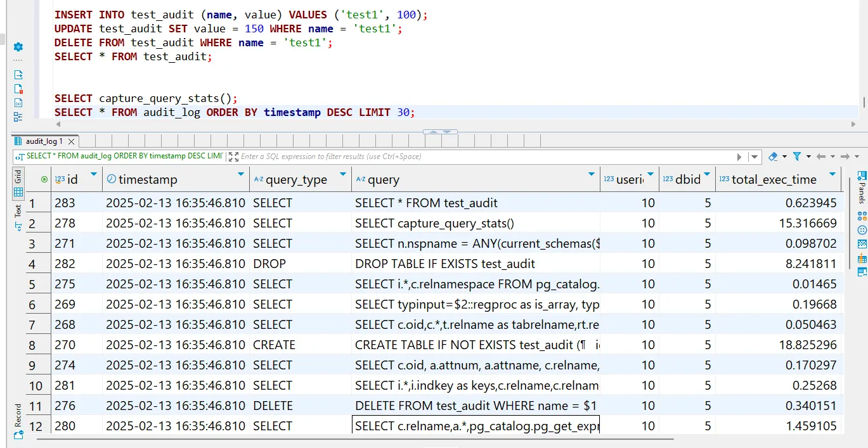Click the 'DELETE FROM test_audit WHERE name = $1' cell
Viewport: 868px width, 448px height.
(476, 406)
